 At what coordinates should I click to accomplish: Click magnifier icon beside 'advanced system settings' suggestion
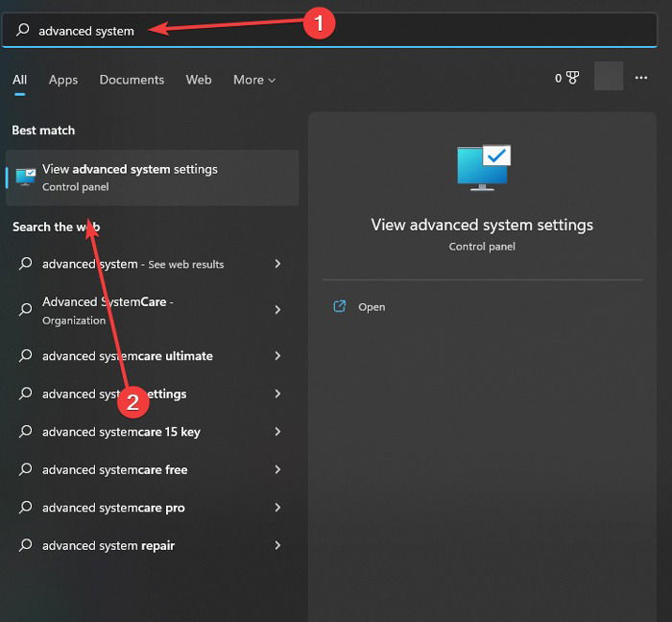(x=25, y=394)
